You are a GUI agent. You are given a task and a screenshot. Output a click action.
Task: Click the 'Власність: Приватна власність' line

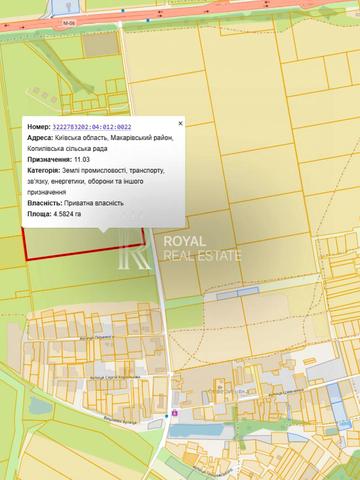tap(75, 203)
